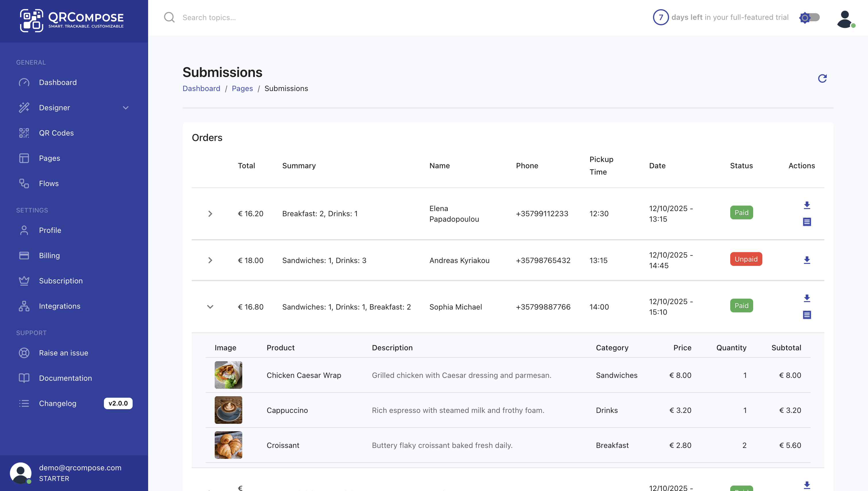This screenshot has width=868, height=491.
Task: Collapse the Designer submenu
Action: [x=125, y=108]
